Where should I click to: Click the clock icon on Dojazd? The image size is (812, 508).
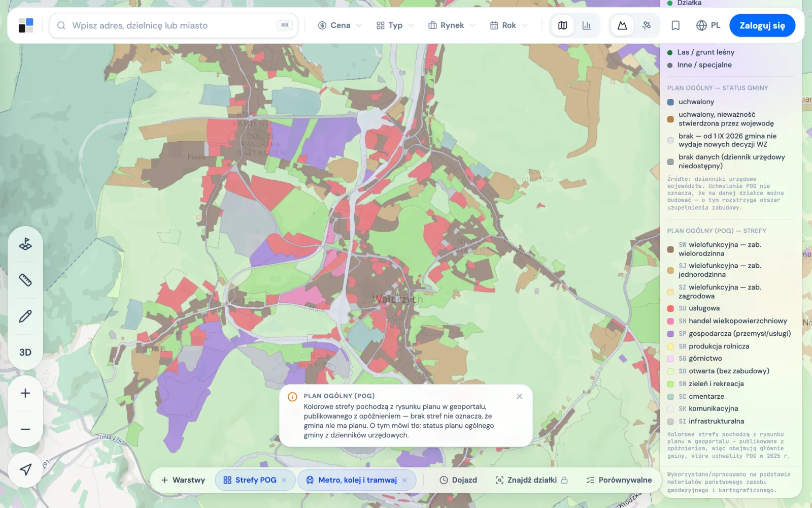click(444, 480)
